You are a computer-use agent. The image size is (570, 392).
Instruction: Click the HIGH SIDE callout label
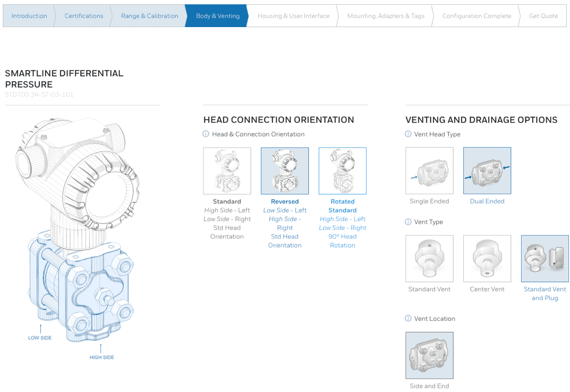click(102, 357)
